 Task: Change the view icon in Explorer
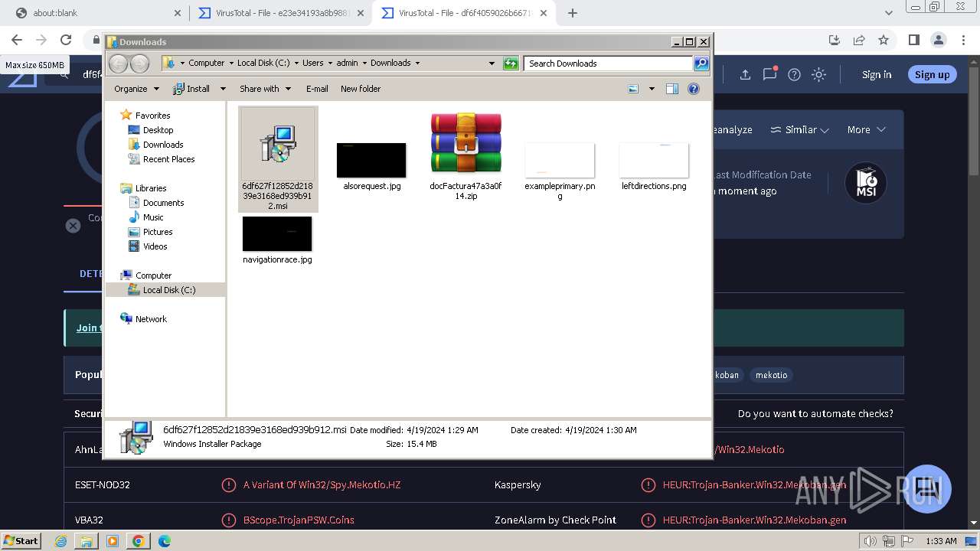pyautogui.click(x=633, y=89)
